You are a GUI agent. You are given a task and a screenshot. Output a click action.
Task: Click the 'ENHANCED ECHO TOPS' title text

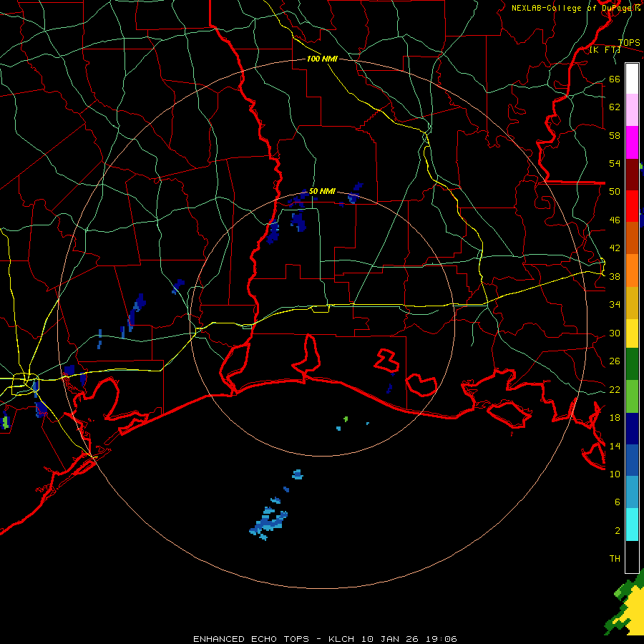coord(251,639)
